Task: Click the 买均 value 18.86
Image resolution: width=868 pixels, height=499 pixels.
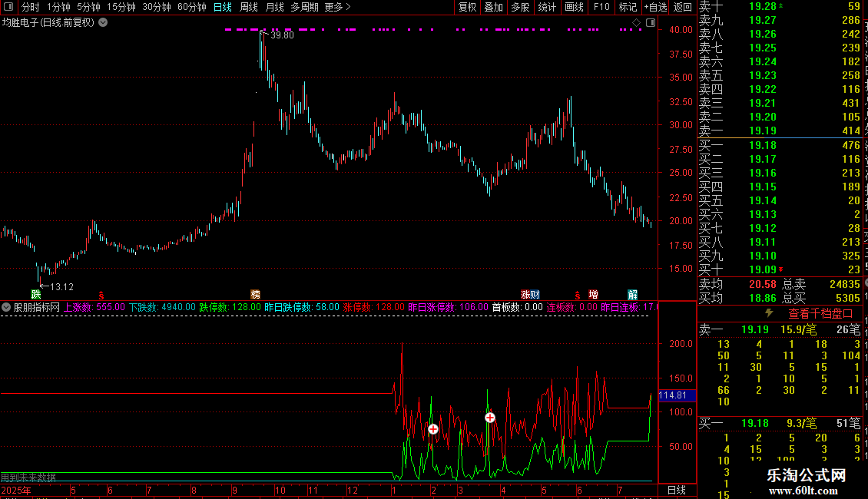Action: pyautogui.click(x=762, y=298)
